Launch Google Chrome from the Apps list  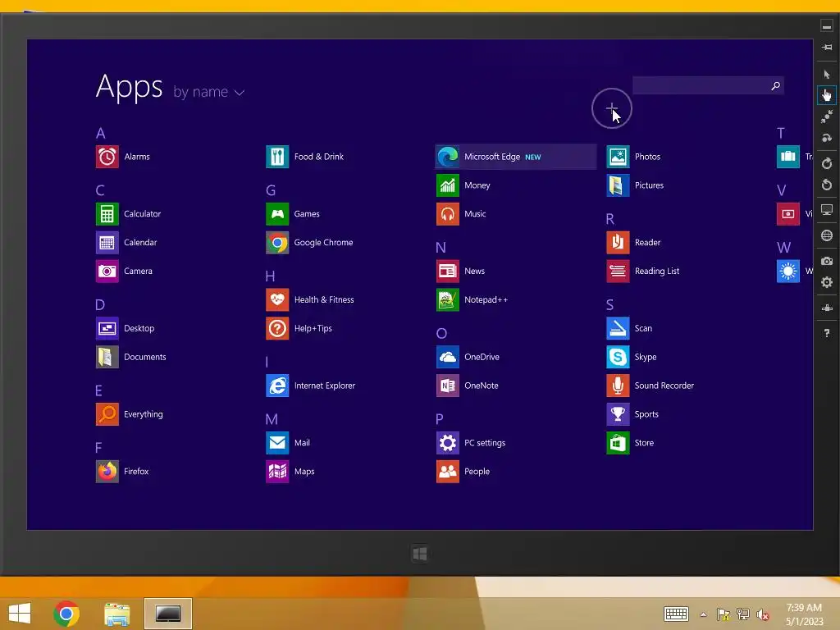point(309,243)
